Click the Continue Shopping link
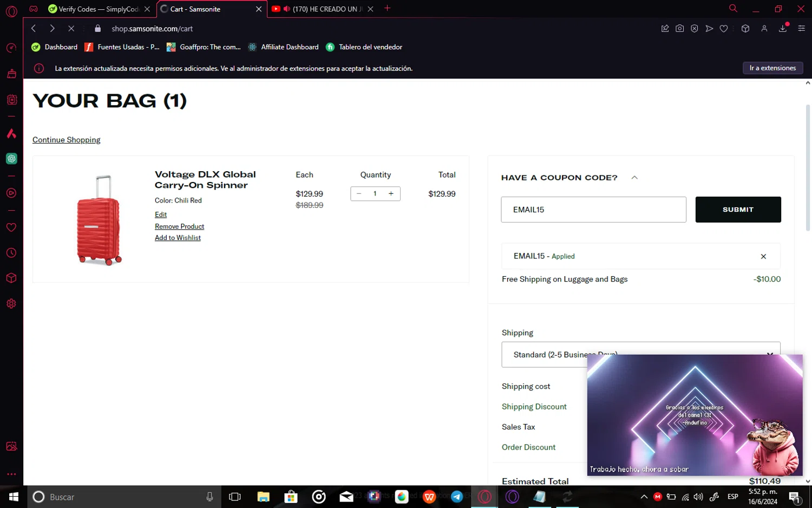The image size is (812, 508). click(67, 140)
